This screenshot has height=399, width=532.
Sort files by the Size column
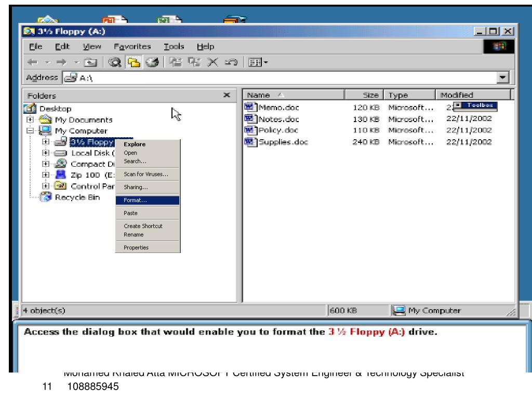(364, 95)
